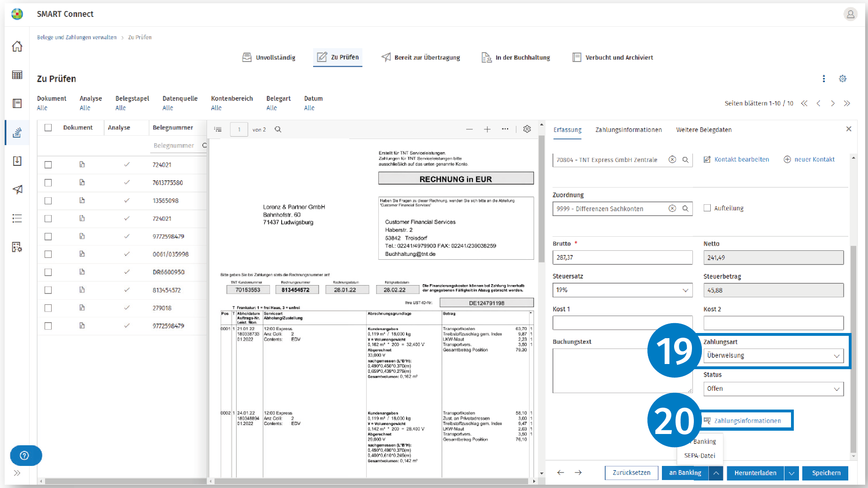Open the three-dot options menu beside Zu Prüfen

[824, 79]
